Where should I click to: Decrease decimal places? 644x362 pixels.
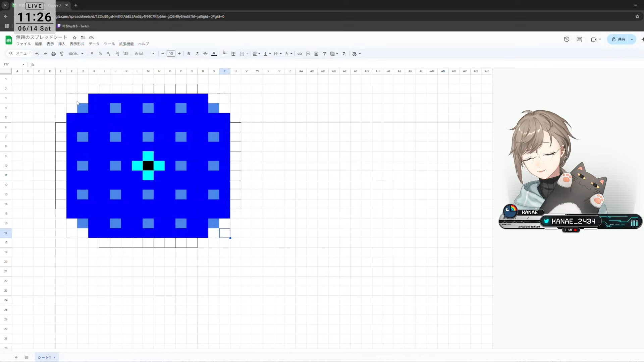point(109,54)
